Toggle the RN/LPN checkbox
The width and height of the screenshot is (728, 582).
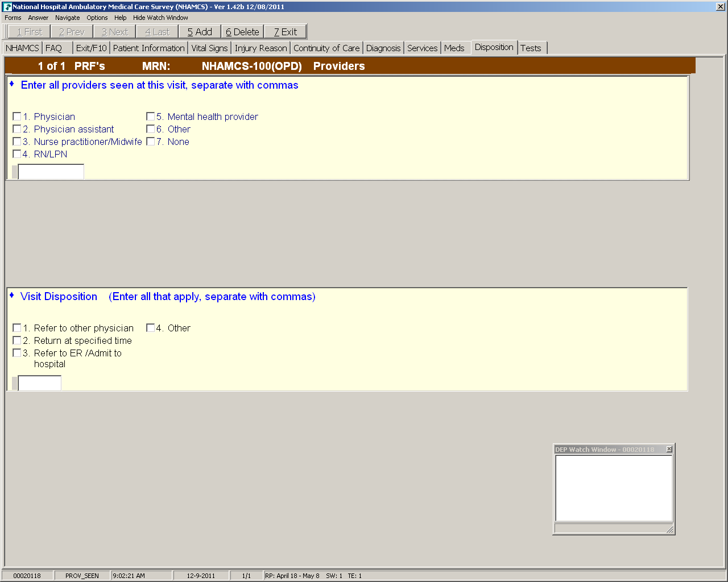17,154
